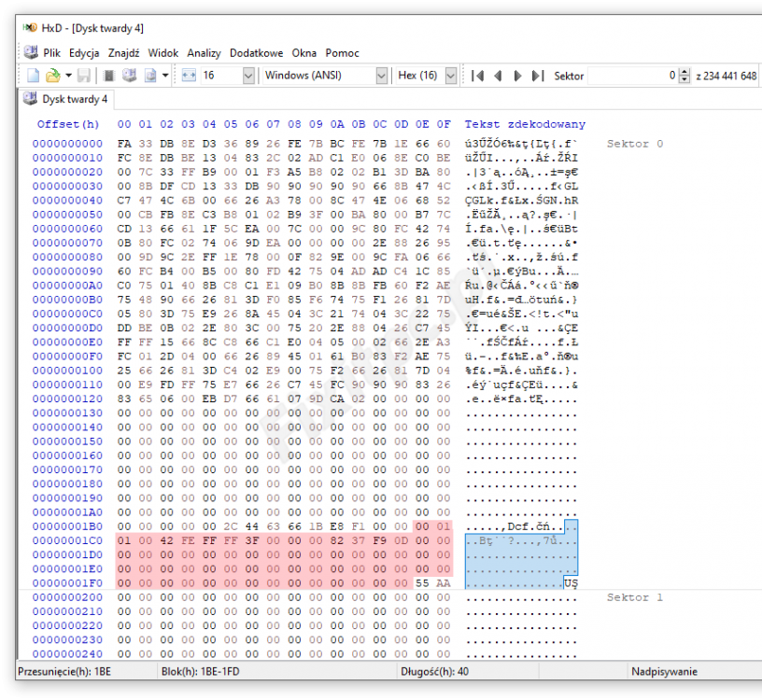Click the Sektor number input field
Viewport: 762px width, 700px height.
[630, 76]
